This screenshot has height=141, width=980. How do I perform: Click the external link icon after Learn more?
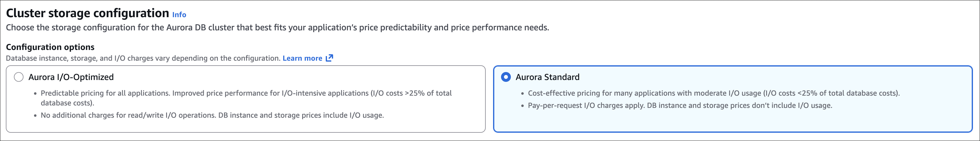point(329,58)
